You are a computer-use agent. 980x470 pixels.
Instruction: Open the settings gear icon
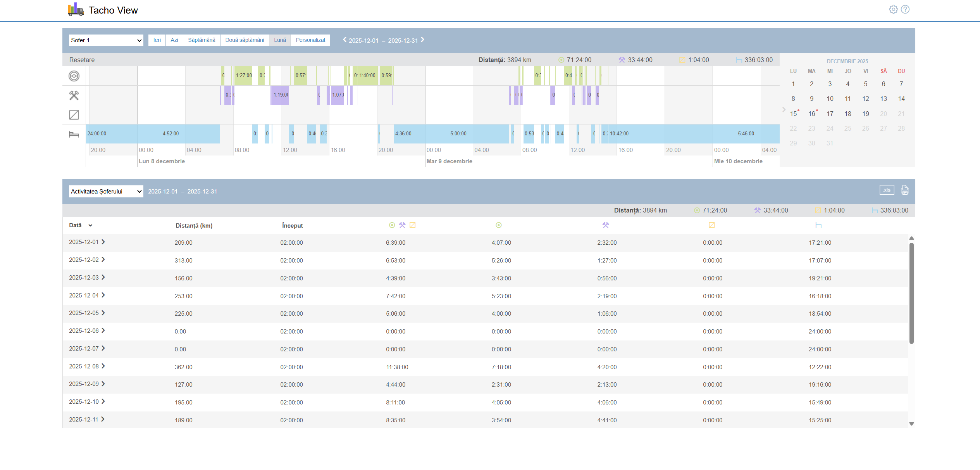[893, 9]
